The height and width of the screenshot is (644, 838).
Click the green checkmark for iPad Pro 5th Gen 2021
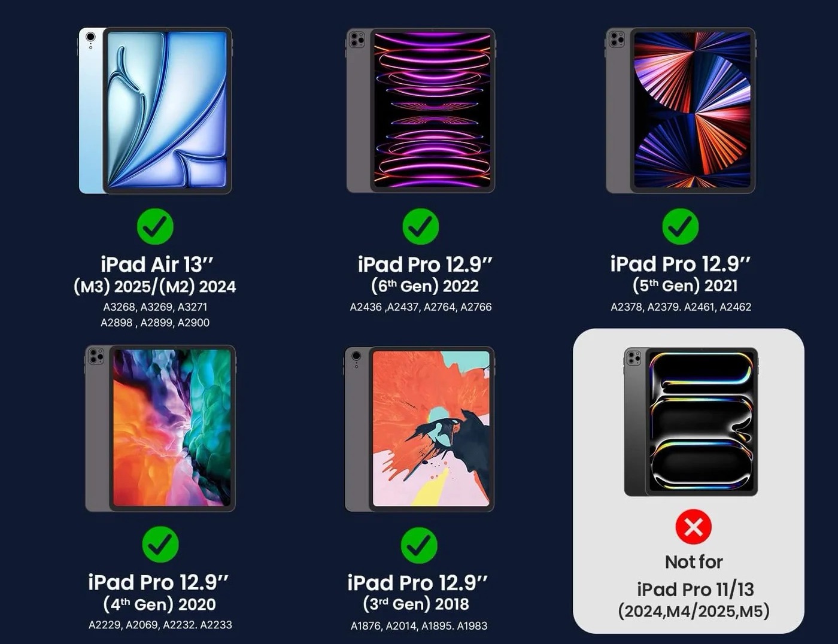point(680,226)
